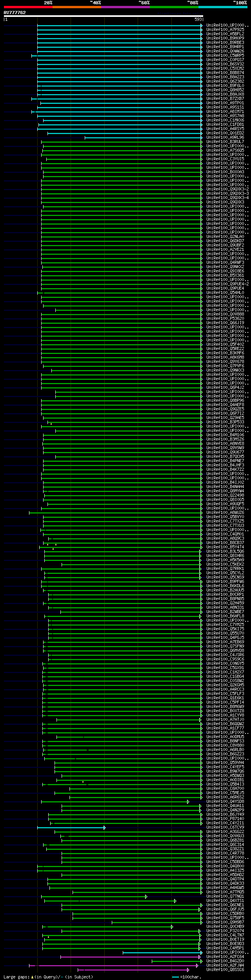Follow the UniRef100_A8IM71 link
The width and height of the screenshot is (251, 980).
tap(225, 111)
